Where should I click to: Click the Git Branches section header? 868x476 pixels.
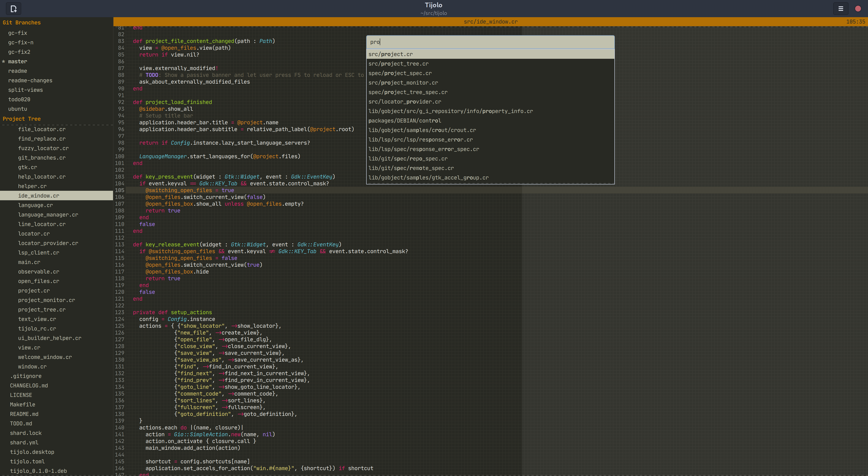coord(21,23)
